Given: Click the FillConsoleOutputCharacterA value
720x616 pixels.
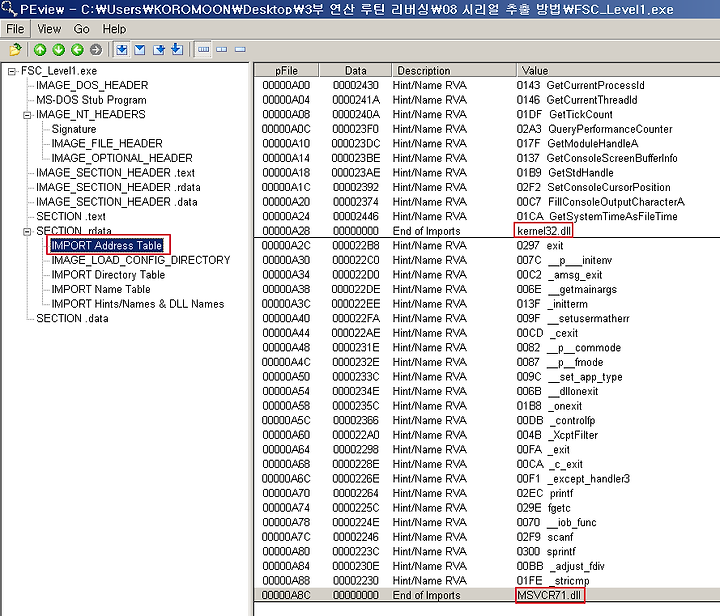Looking at the screenshot, I should coord(600,202).
